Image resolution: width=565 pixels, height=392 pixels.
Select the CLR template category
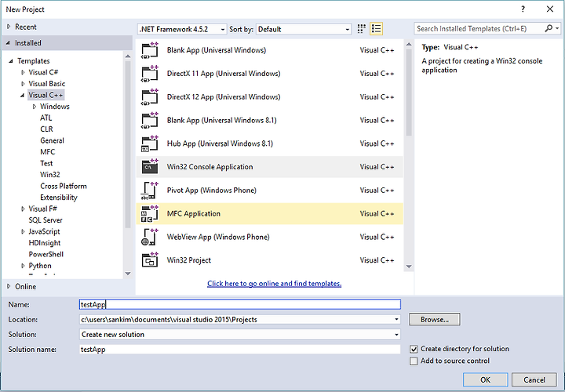[x=46, y=129]
